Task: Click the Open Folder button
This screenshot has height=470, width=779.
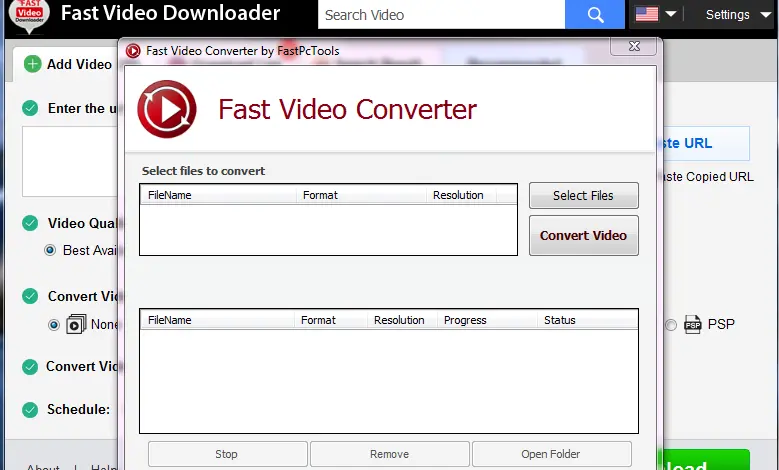Action: click(x=551, y=454)
